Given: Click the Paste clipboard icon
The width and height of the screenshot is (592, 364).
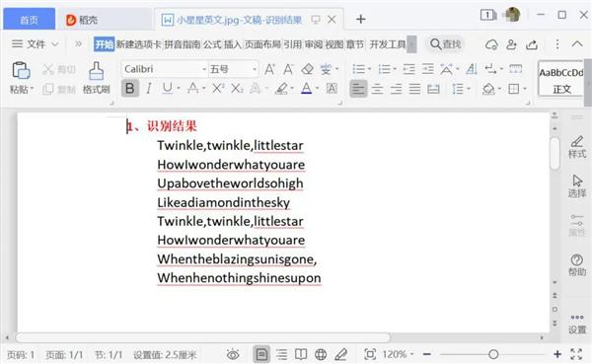Looking at the screenshot, I should click(x=21, y=70).
